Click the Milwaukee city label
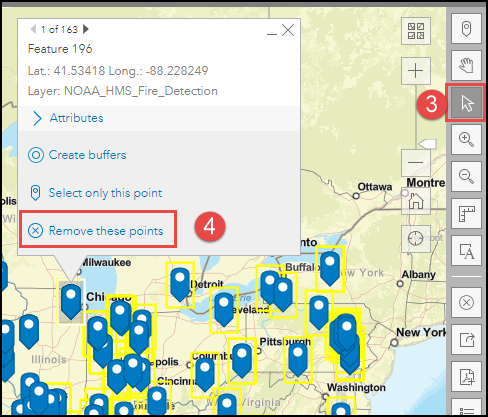This screenshot has height=417, width=488. click(x=107, y=262)
